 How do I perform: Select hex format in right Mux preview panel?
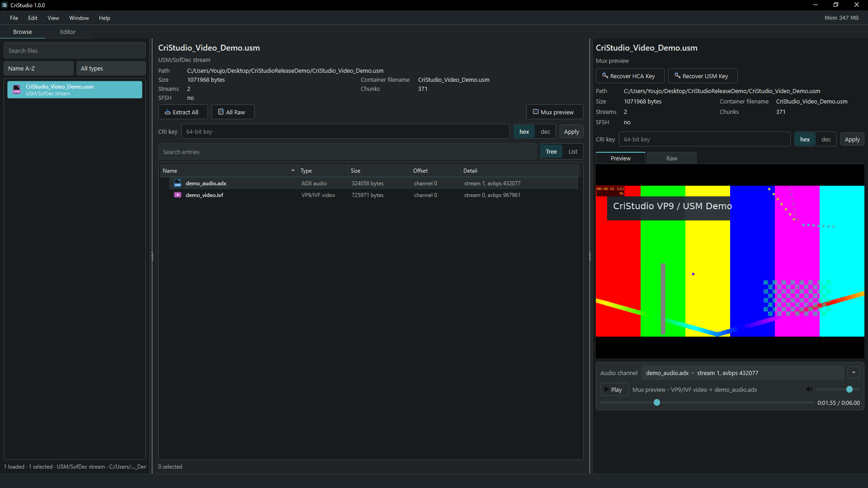805,139
